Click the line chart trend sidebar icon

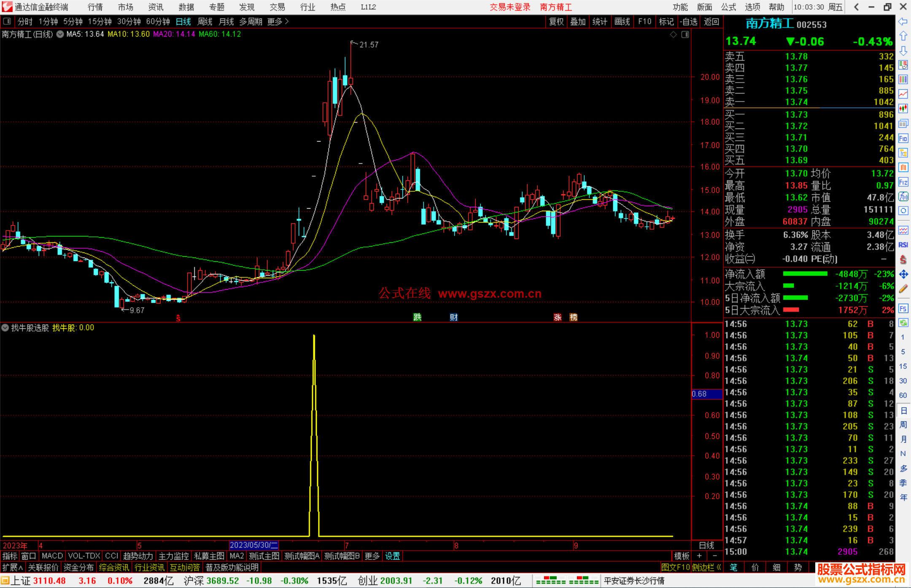[903, 94]
